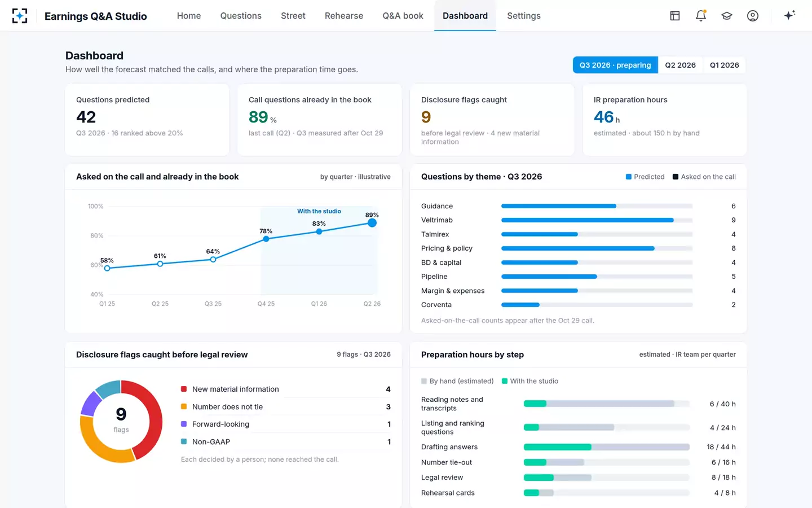
Task: Click the Guidance theme bar
Action: point(597,206)
